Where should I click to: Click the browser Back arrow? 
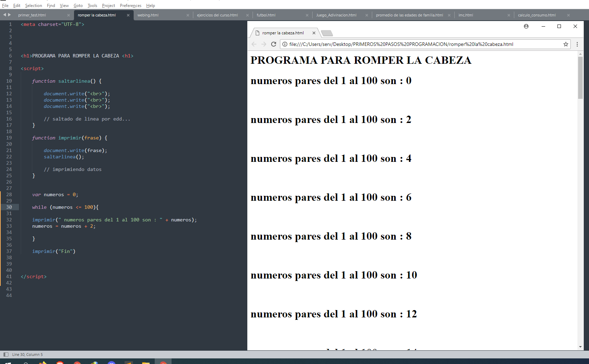point(254,44)
